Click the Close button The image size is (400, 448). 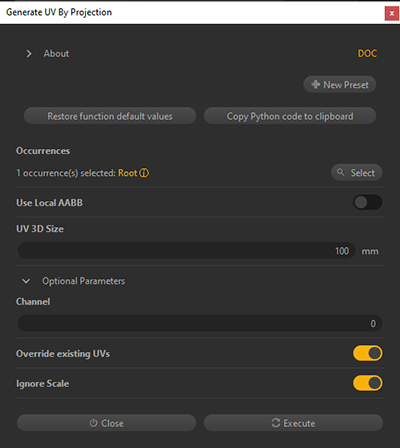(106, 423)
